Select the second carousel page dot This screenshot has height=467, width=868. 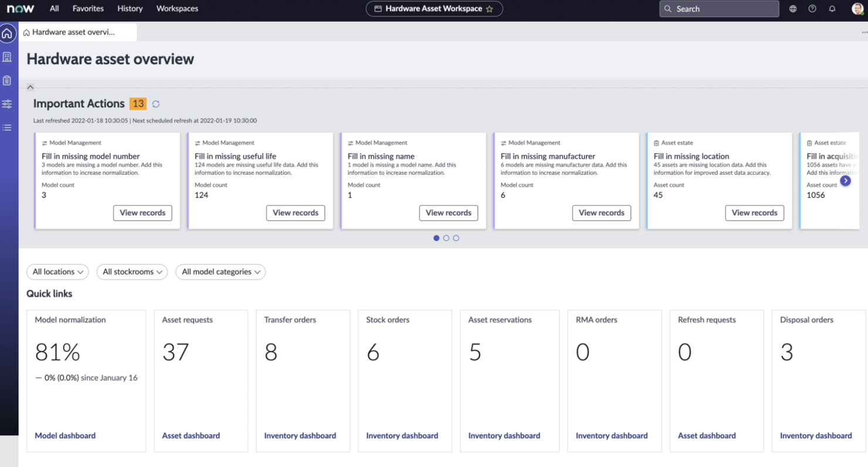[446, 238]
